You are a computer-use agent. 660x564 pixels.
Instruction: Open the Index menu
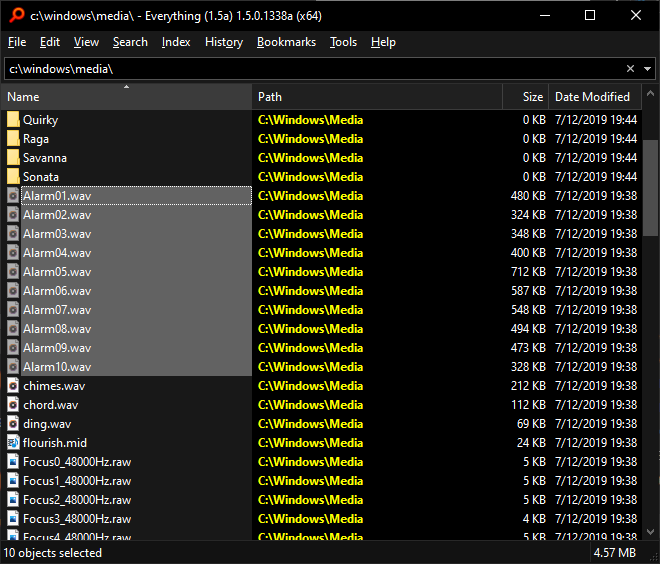(176, 42)
